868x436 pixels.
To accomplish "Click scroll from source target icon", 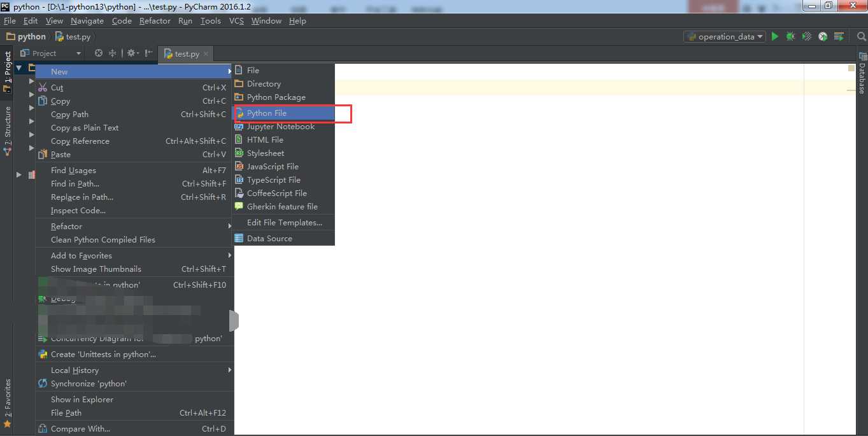I will click(x=98, y=53).
